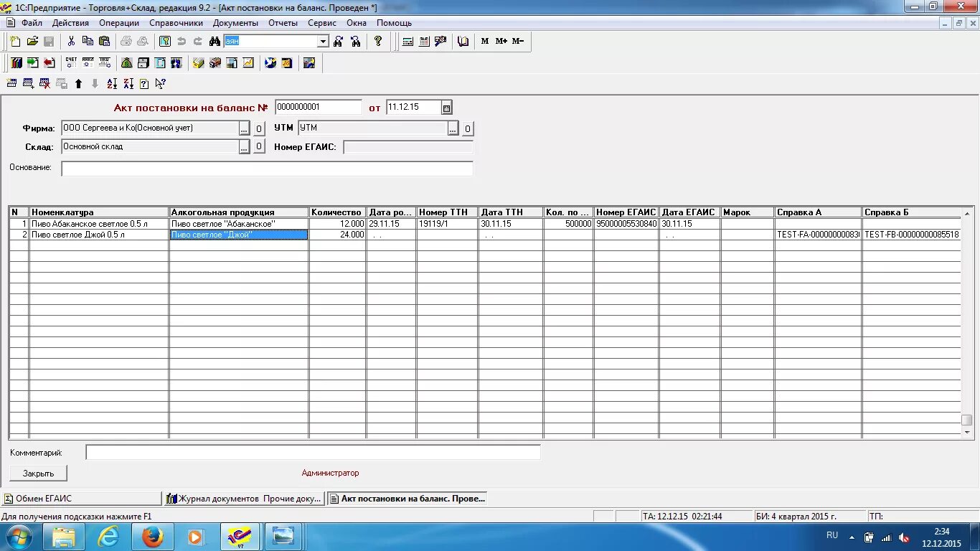Screen dimensions: 980x551
Task: Open the Документы menu
Action: (x=235, y=23)
